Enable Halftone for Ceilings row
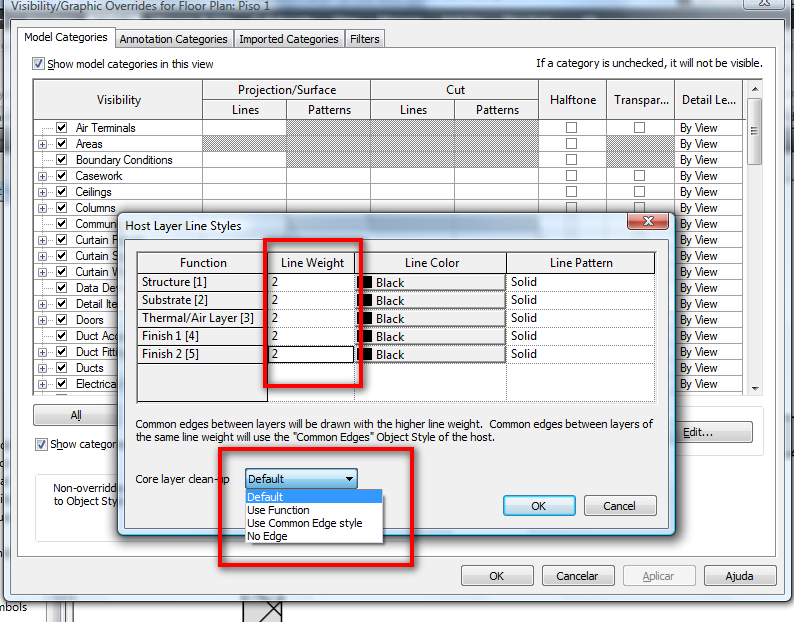The width and height of the screenshot is (794, 622). (572, 192)
